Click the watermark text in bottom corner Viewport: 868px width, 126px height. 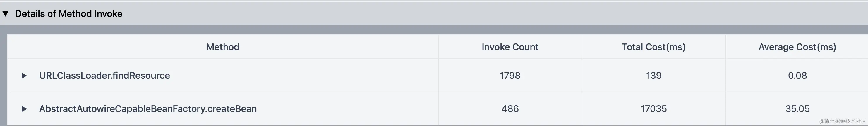click(842, 121)
